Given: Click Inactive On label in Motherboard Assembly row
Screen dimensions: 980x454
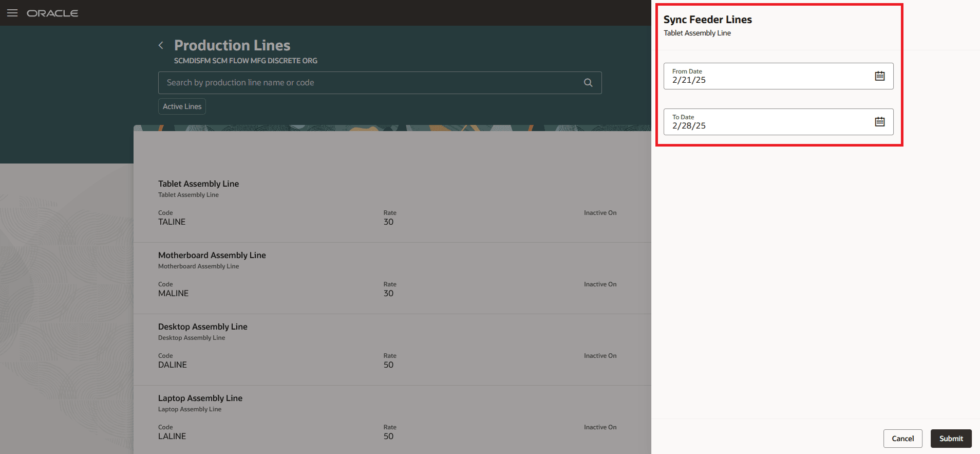Looking at the screenshot, I should [600, 284].
